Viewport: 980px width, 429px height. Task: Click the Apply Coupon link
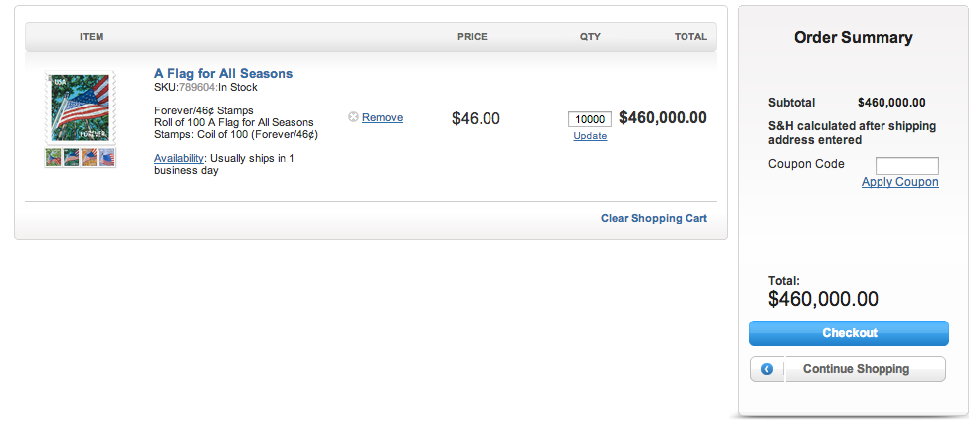click(x=900, y=182)
